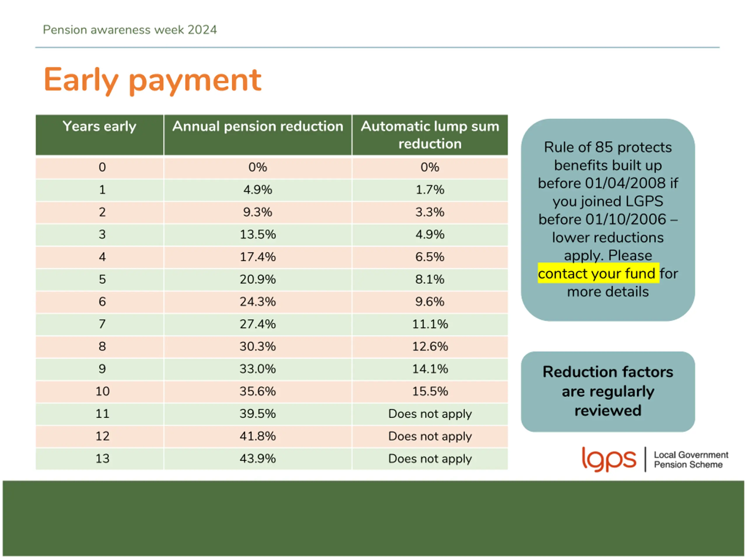This screenshot has height=560, width=747.
Task: Click 'Does not apply' in the 12 years row
Action: [x=430, y=436]
